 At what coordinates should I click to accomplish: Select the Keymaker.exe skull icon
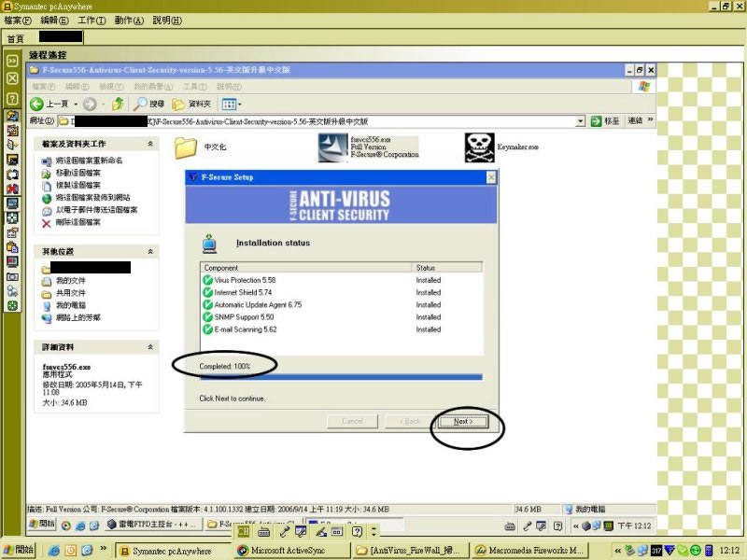coord(479,147)
